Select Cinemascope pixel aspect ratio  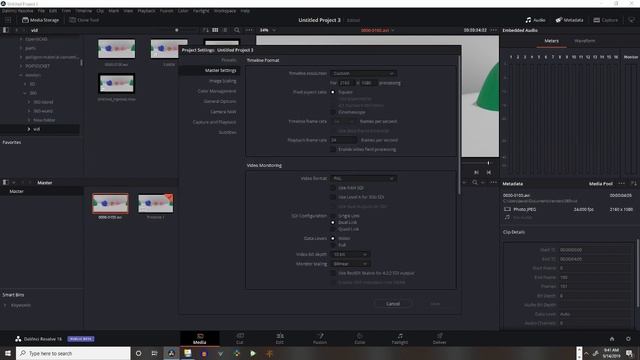(x=333, y=112)
